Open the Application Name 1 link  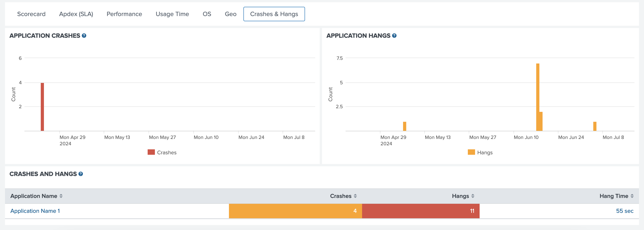35,211
